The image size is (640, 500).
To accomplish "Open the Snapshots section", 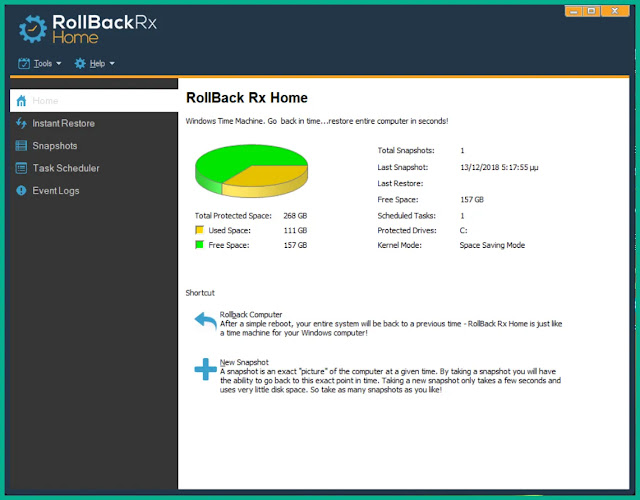I will pos(94,146).
